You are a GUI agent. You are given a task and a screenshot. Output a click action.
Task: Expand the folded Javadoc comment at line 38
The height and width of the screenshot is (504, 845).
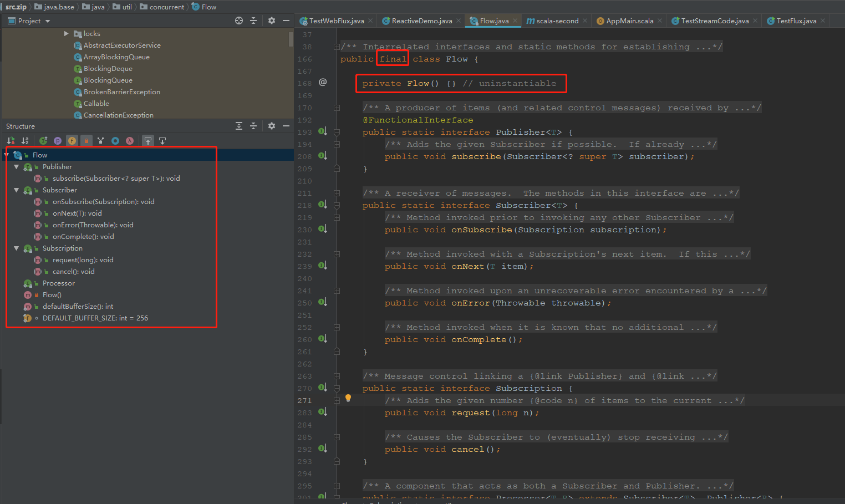(x=337, y=47)
